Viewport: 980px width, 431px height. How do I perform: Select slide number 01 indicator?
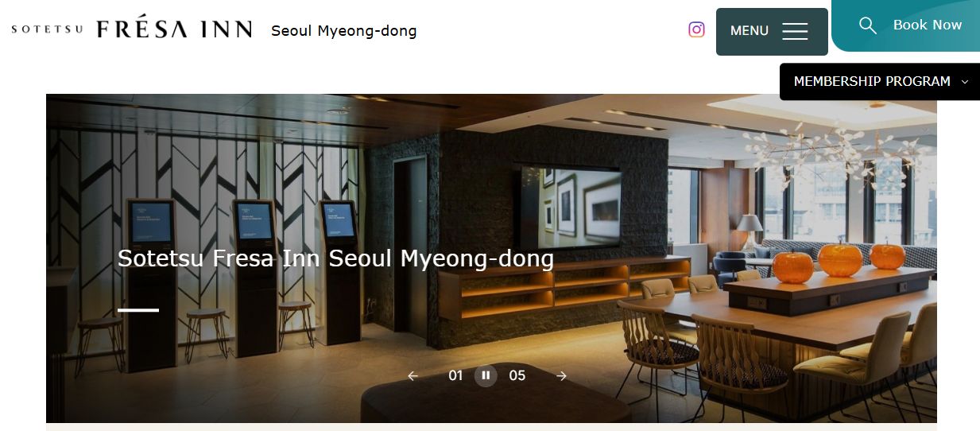coord(455,375)
